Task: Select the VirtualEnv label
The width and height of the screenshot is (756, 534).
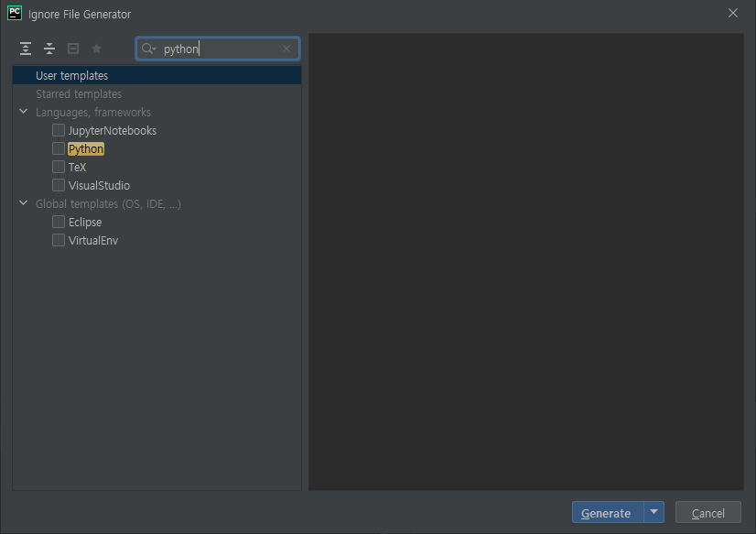Action: point(93,241)
